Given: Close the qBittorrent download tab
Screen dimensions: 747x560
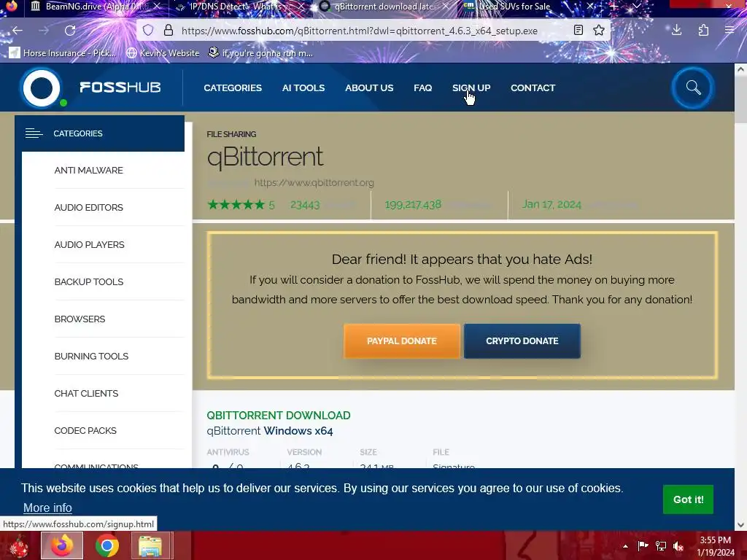Looking at the screenshot, I should pyautogui.click(x=446, y=7).
